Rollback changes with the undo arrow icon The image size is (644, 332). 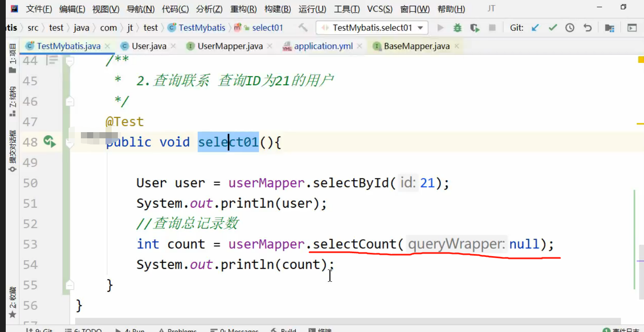pyautogui.click(x=588, y=27)
